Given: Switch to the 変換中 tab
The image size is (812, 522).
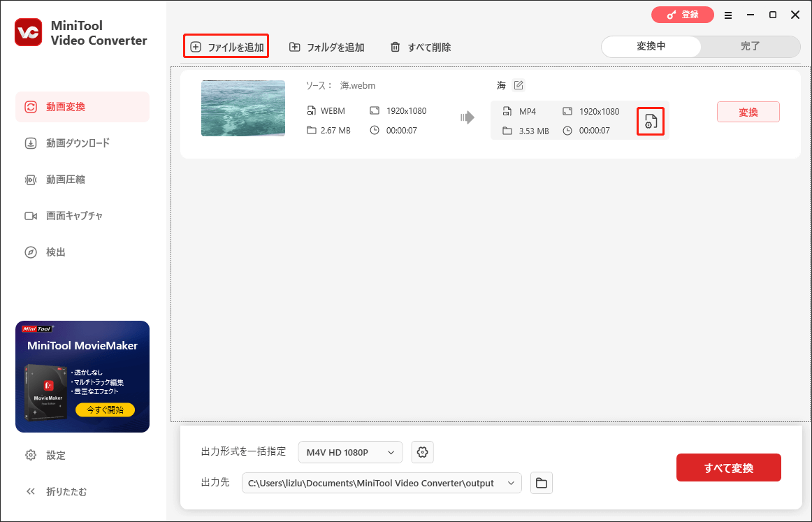Looking at the screenshot, I should 651,47.
